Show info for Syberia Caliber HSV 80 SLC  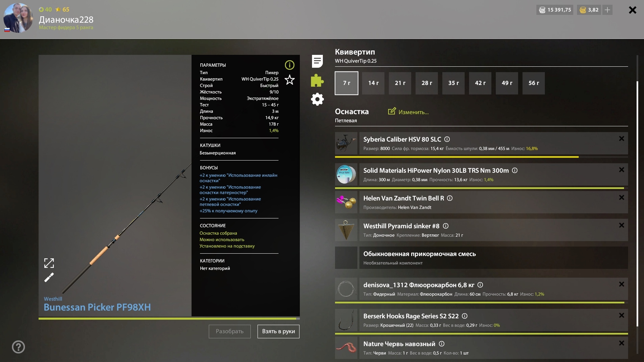click(x=447, y=139)
